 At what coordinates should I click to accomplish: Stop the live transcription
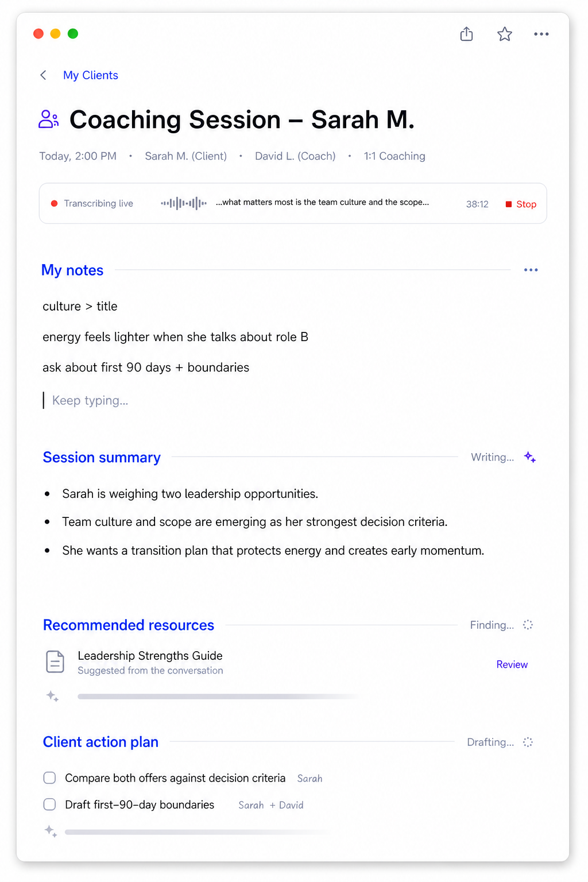pyautogui.click(x=521, y=204)
